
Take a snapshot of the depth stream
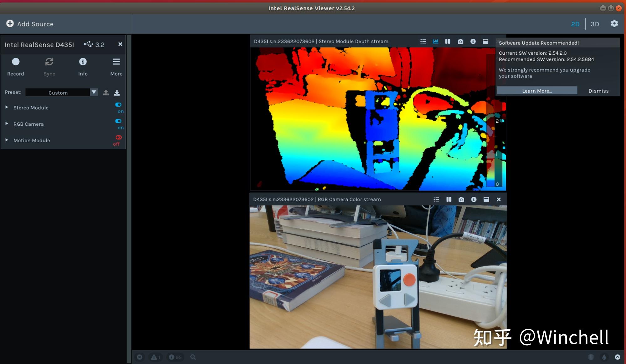(x=460, y=41)
